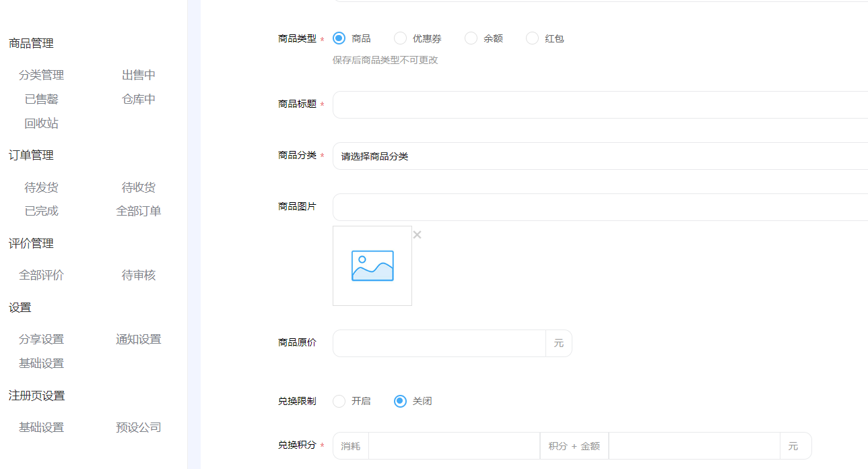
Task: Click the 设置 section heading
Action: click(20, 307)
